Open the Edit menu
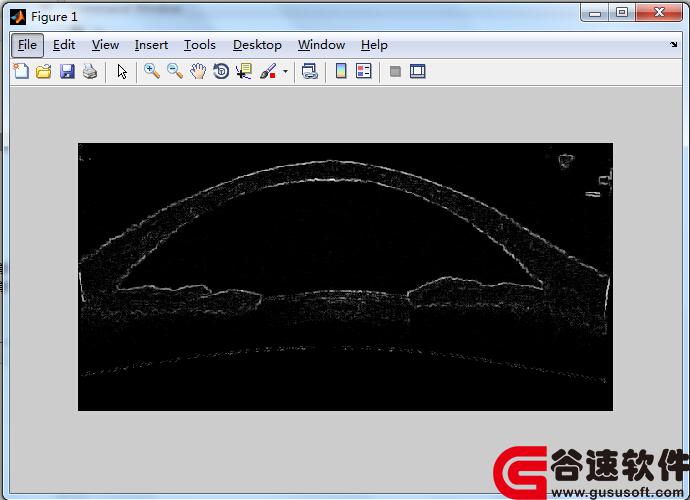690x500 pixels. click(64, 45)
